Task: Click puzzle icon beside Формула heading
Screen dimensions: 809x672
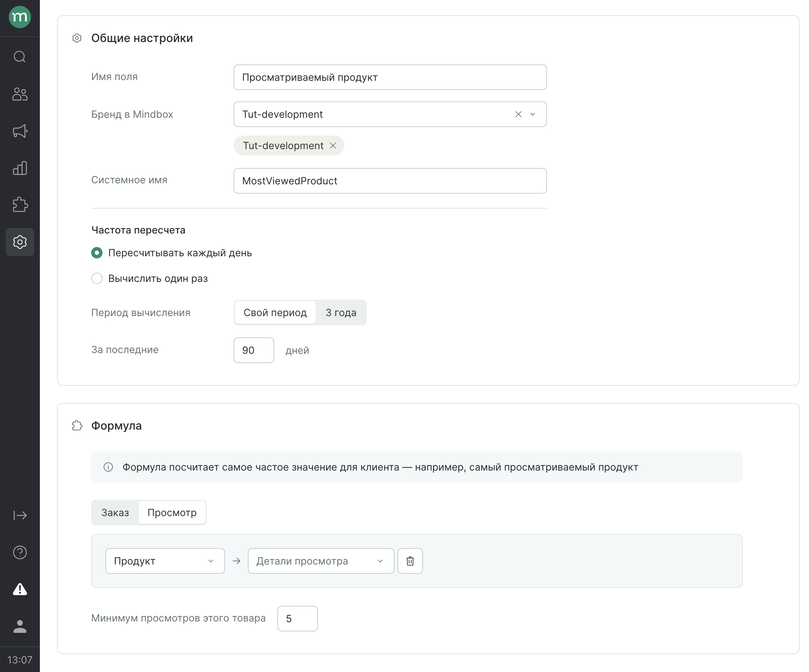Action: tap(77, 426)
